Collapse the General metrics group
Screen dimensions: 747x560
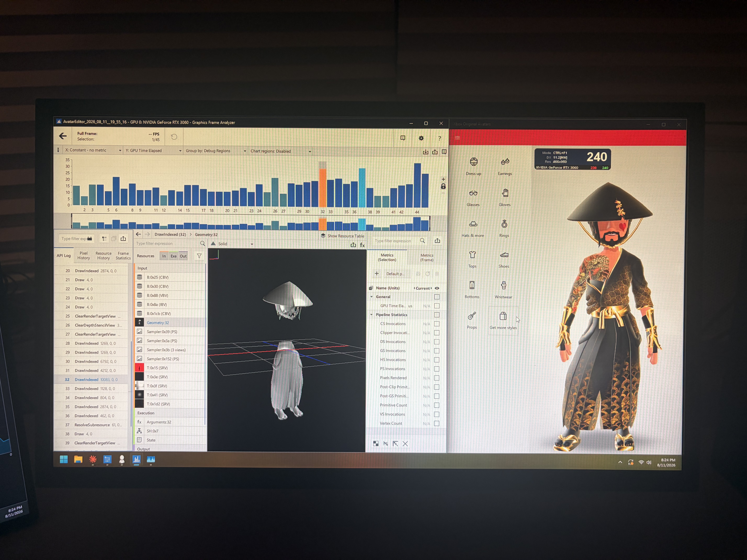click(372, 297)
